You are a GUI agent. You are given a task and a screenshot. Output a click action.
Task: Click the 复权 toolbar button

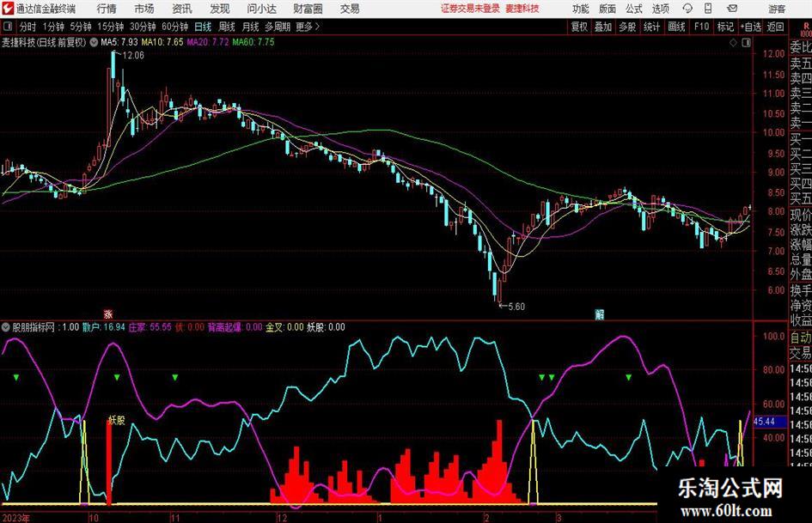tap(579, 27)
